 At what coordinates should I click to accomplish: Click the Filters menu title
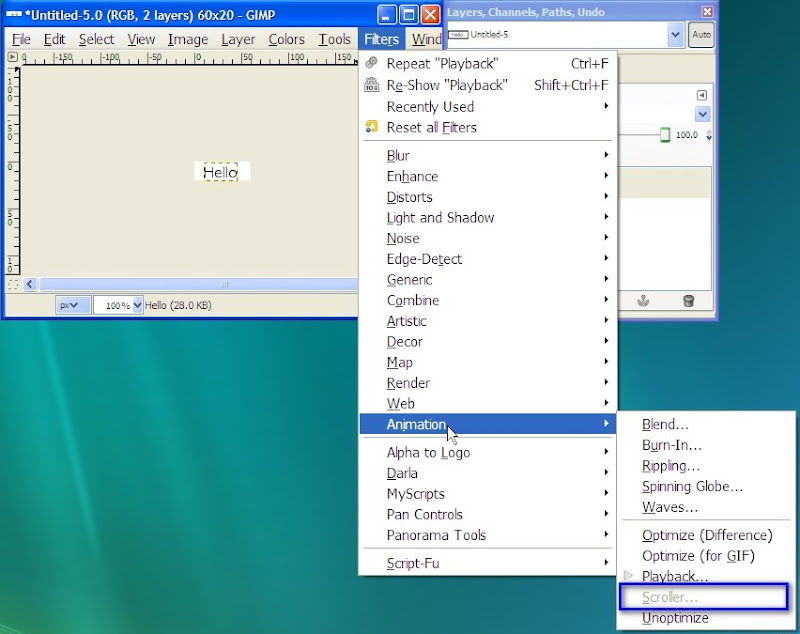[x=381, y=39]
